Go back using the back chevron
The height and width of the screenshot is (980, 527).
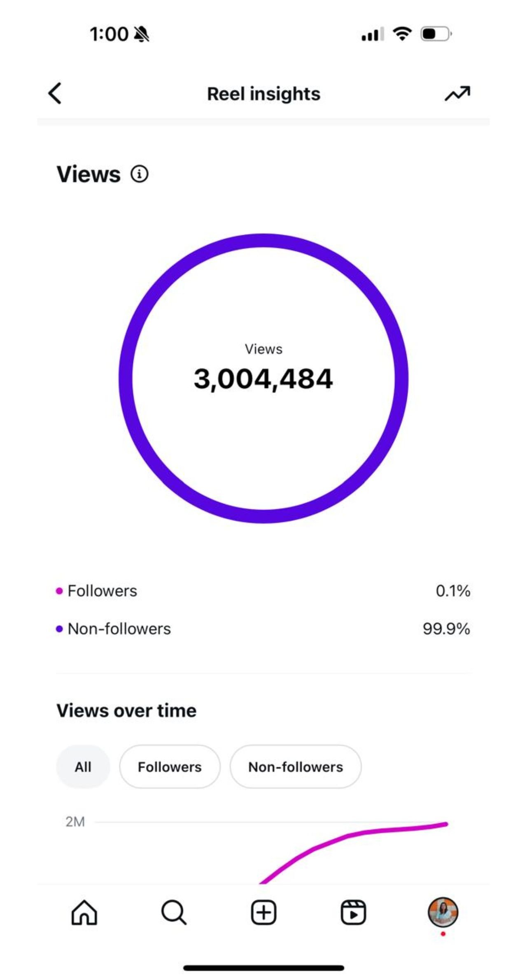(55, 93)
